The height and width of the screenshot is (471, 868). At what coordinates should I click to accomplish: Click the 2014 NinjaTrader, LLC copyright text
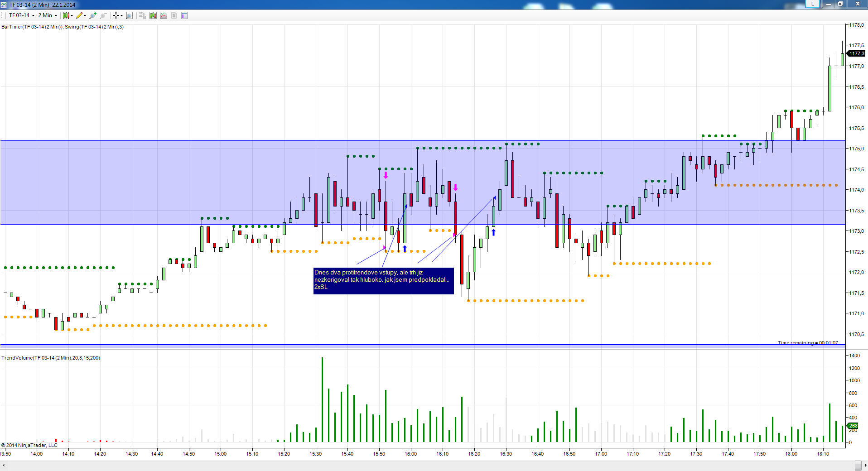coord(29,445)
